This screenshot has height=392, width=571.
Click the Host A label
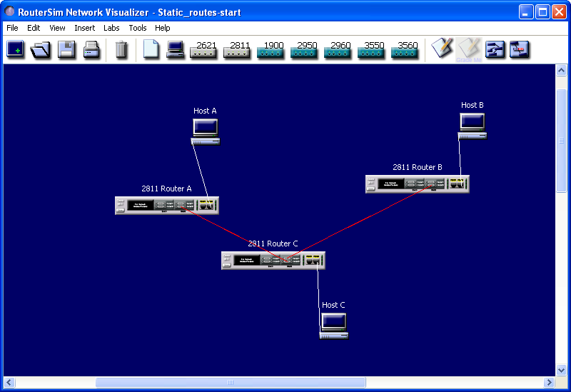pos(205,111)
